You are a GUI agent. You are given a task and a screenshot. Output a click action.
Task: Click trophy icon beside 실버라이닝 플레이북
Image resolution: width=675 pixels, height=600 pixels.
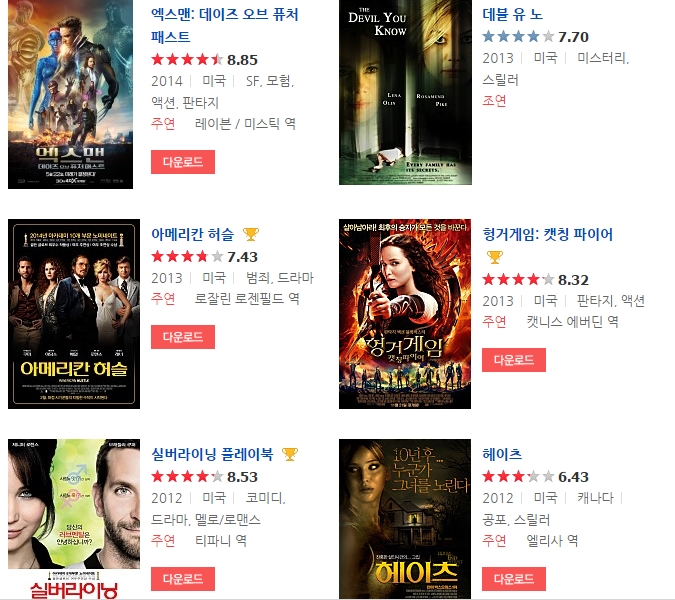pos(290,454)
